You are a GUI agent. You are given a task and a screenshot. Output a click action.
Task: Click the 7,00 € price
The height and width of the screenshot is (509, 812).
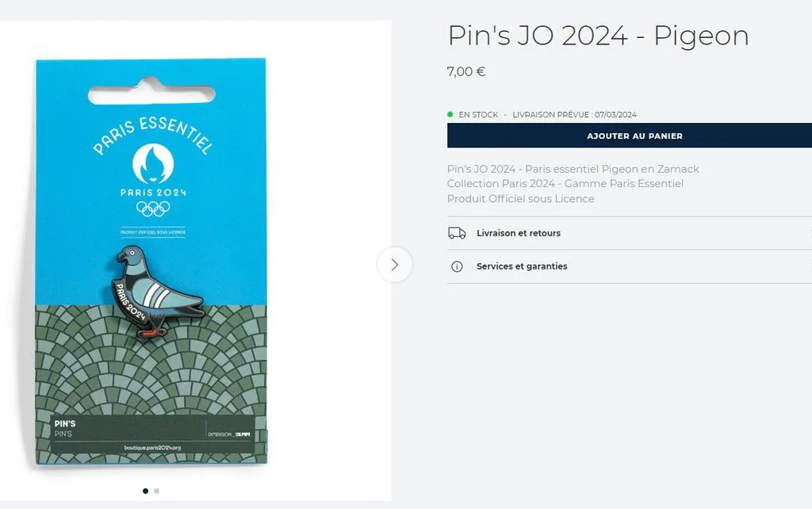pos(466,72)
